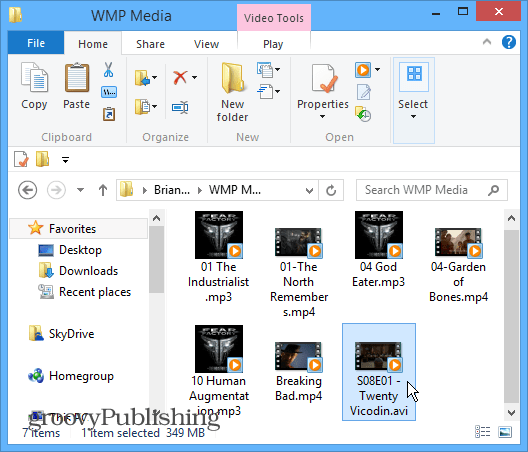Click the New folder icon
Image resolution: width=528 pixels, height=452 pixels.
click(x=232, y=92)
